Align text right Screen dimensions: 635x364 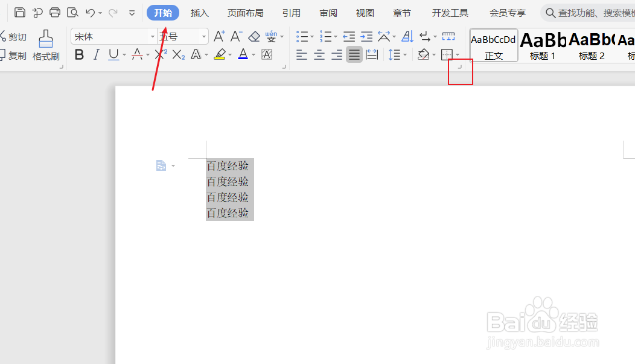pyautogui.click(x=337, y=54)
